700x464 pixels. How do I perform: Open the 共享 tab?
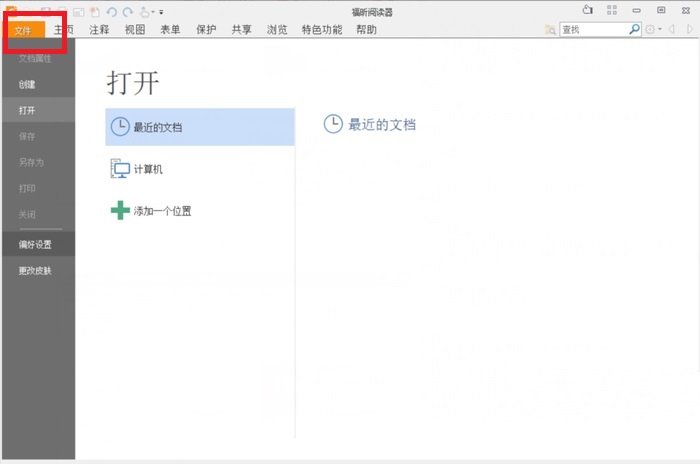242,30
